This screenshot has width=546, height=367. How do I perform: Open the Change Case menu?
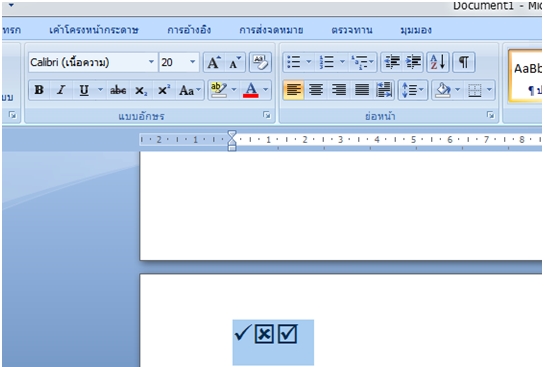pos(190,90)
